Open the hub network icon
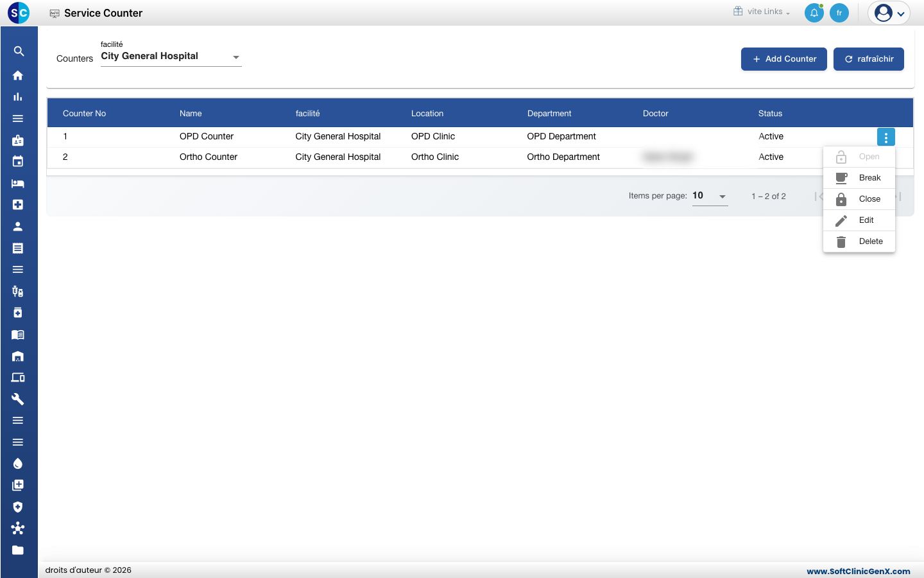This screenshot has width=924, height=578. point(18,528)
